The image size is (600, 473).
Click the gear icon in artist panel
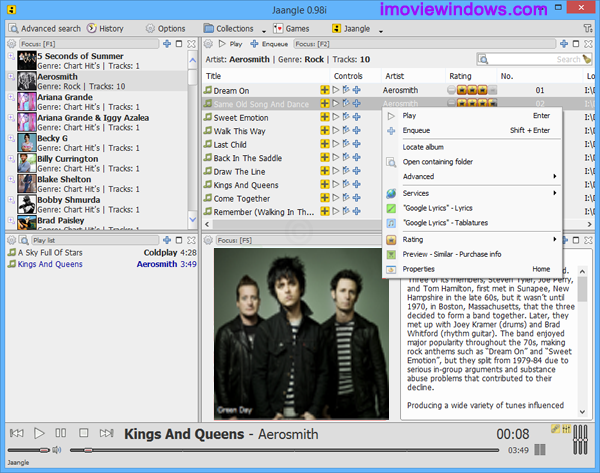(x=11, y=44)
